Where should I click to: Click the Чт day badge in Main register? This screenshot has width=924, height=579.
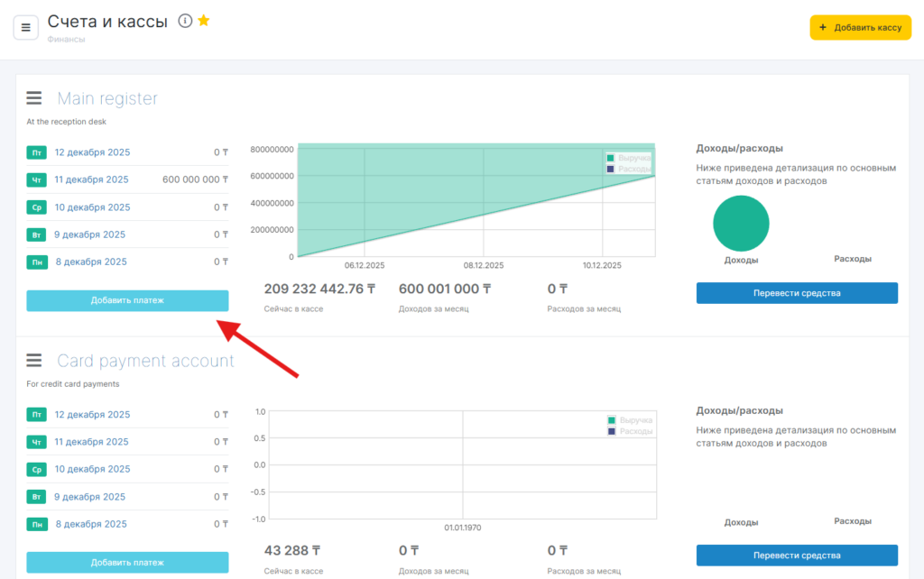coord(37,180)
